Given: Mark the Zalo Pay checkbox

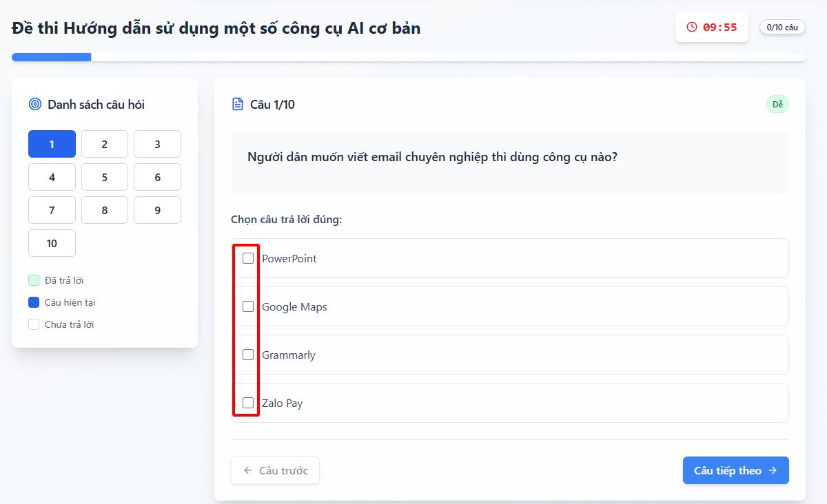Looking at the screenshot, I should tap(248, 403).
